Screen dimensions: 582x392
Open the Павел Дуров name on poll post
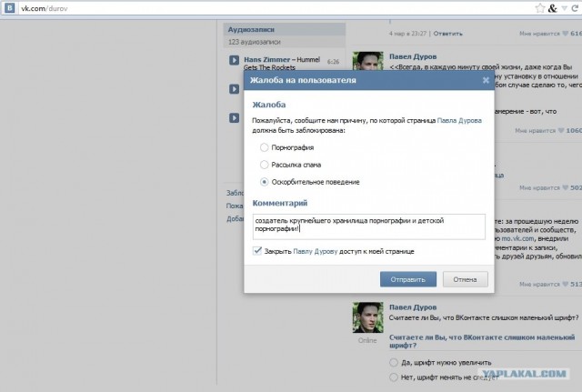tap(413, 307)
